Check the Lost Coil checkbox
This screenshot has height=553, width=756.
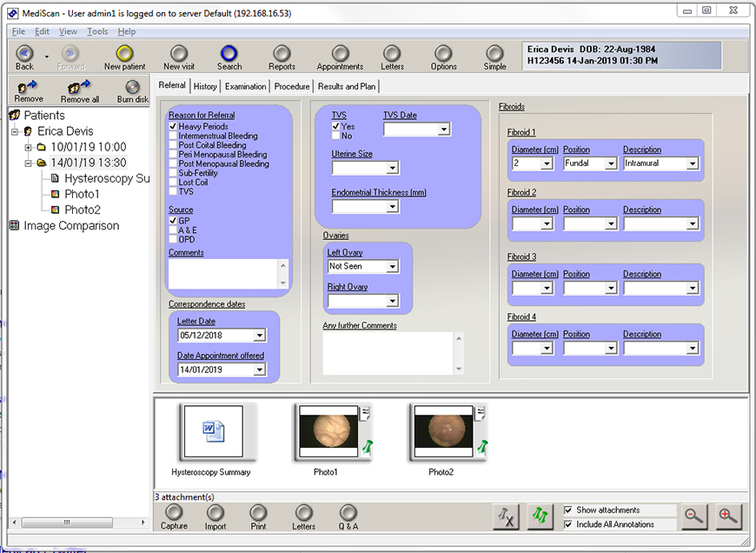(173, 182)
